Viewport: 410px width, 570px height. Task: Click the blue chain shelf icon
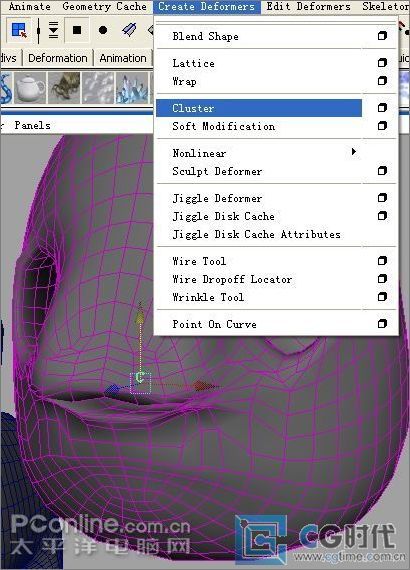(x=6, y=88)
